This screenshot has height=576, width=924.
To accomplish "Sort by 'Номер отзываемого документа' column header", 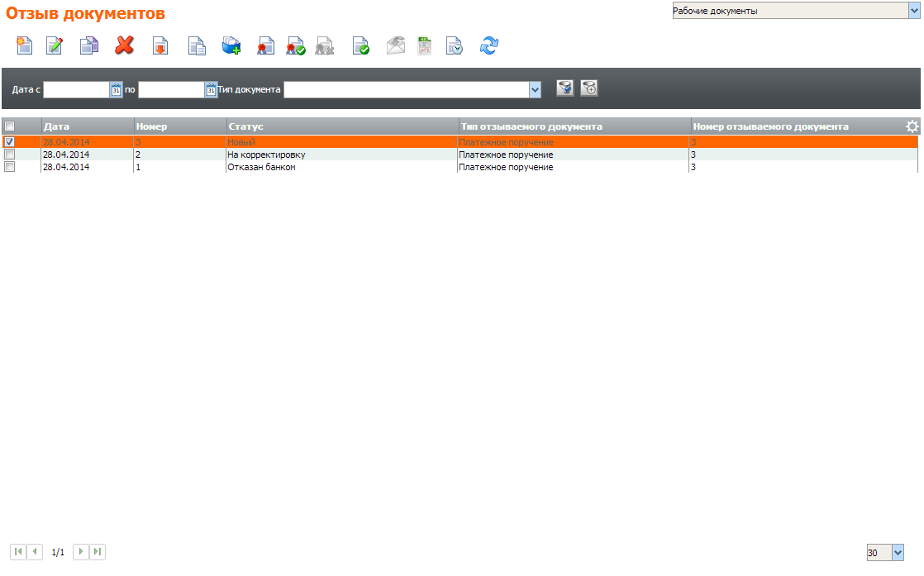I will click(x=771, y=126).
